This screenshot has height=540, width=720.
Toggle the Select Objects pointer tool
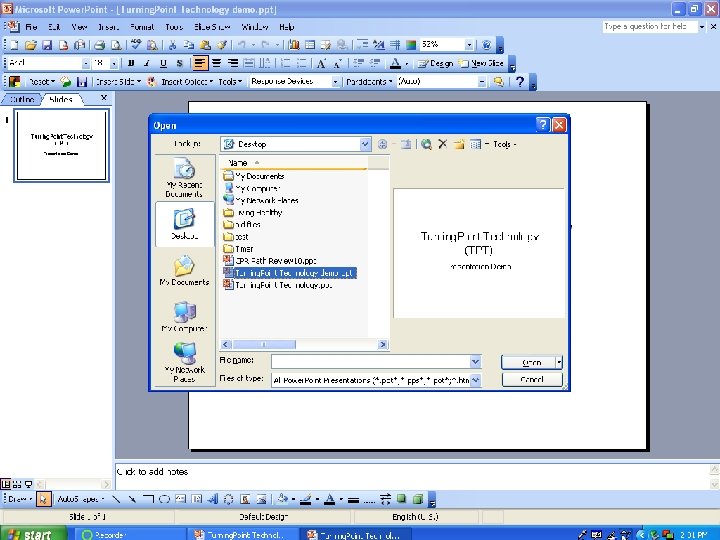[x=43, y=499]
